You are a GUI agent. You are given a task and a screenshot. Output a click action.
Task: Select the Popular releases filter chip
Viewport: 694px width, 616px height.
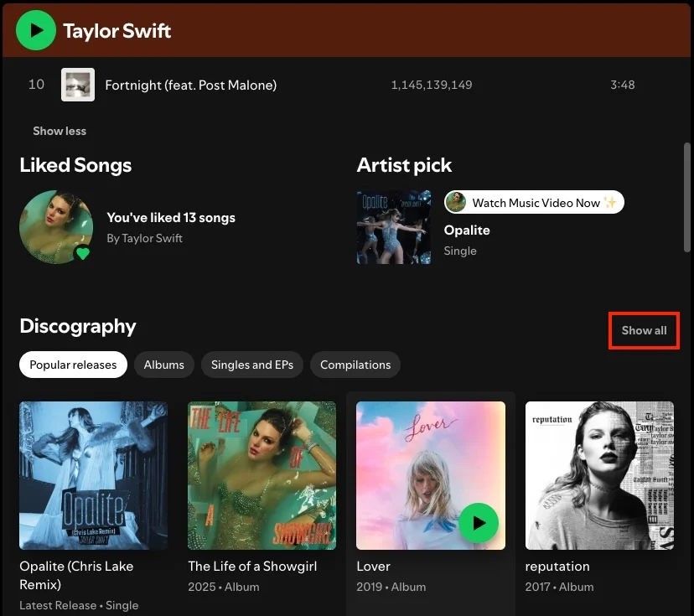click(73, 365)
